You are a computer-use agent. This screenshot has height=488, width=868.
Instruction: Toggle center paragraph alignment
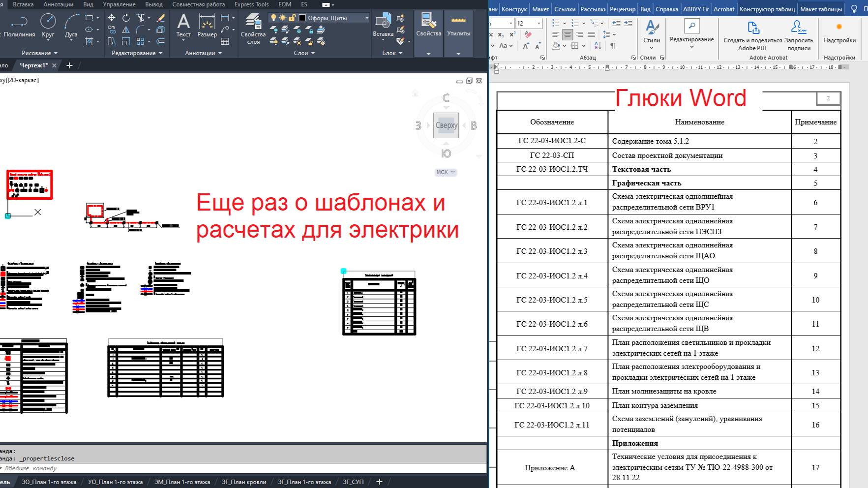[x=568, y=34]
